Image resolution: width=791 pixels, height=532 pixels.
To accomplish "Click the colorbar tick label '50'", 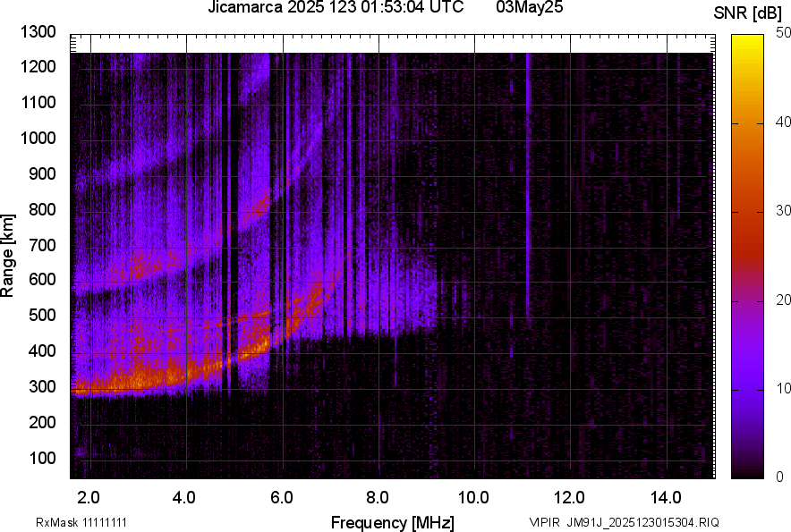I will click(x=783, y=33).
